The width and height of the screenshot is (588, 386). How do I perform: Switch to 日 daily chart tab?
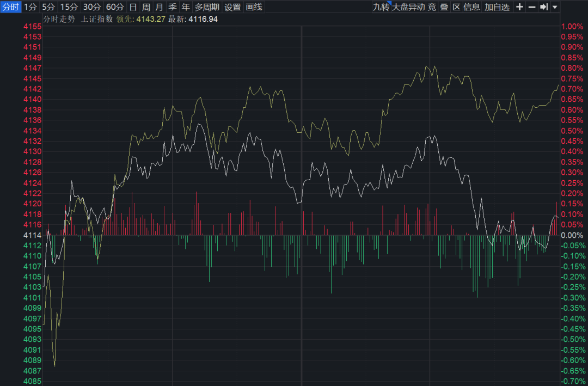133,7
